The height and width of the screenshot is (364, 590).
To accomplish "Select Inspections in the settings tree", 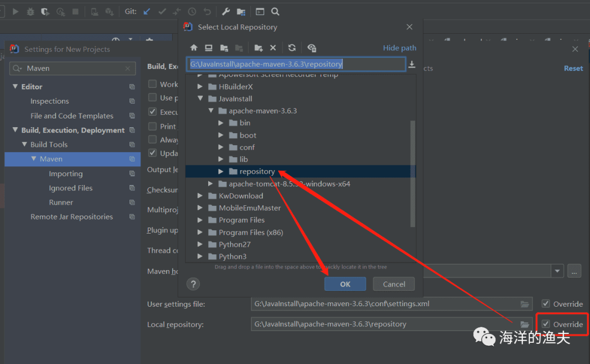I will 50,101.
